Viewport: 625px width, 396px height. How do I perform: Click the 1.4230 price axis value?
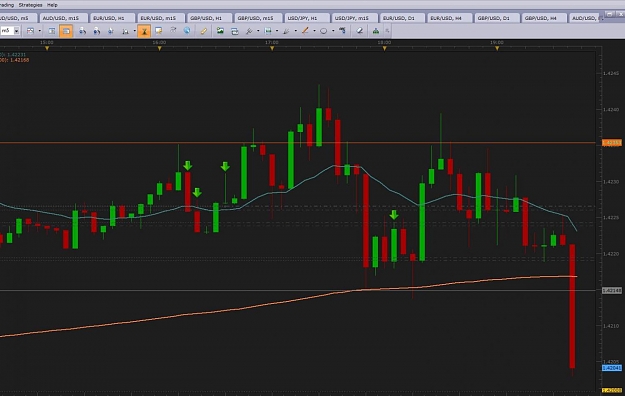tap(611, 182)
